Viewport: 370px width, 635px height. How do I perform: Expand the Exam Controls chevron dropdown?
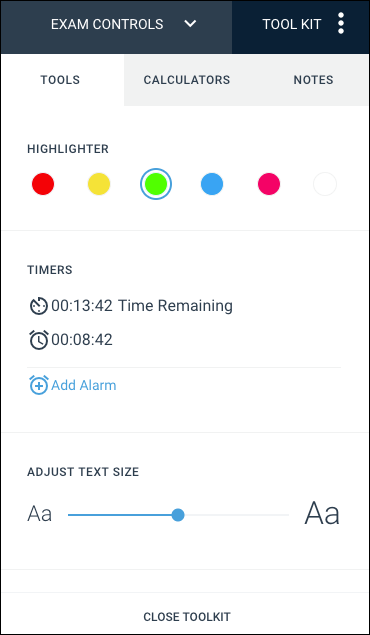[190, 24]
